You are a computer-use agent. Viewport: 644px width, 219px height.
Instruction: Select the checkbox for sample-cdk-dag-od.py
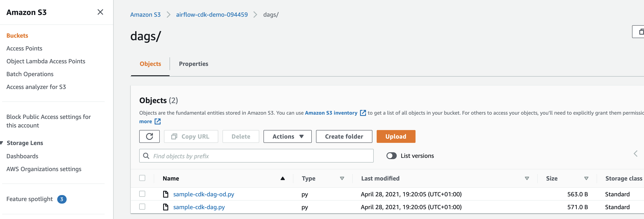pyautogui.click(x=142, y=194)
